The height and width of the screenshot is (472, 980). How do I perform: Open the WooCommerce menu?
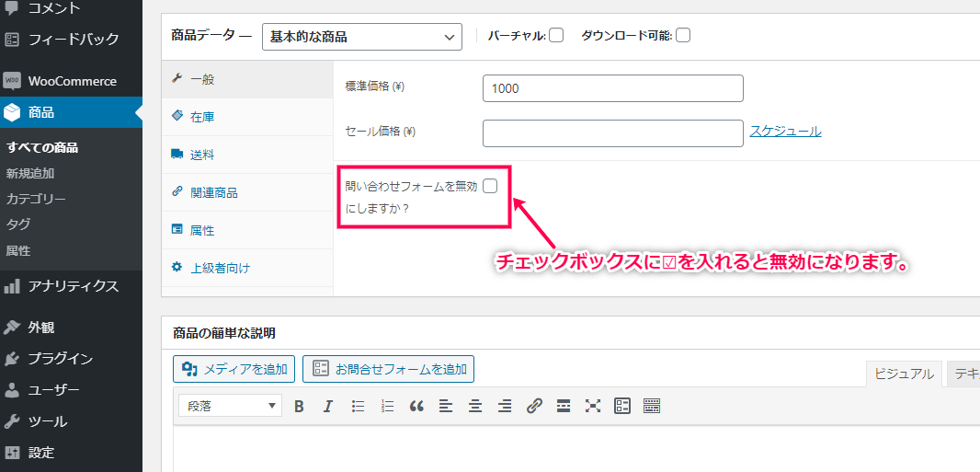(x=72, y=81)
